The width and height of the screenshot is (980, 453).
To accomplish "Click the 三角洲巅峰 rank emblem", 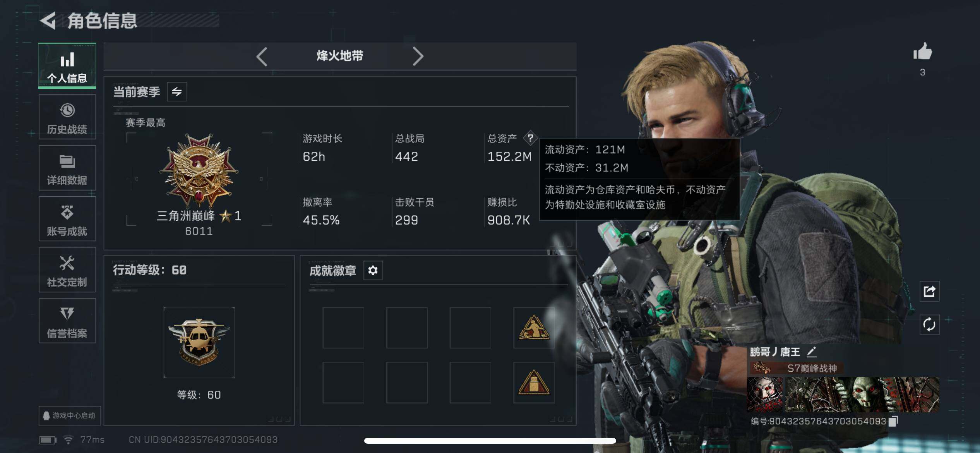I will [x=199, y=170].
